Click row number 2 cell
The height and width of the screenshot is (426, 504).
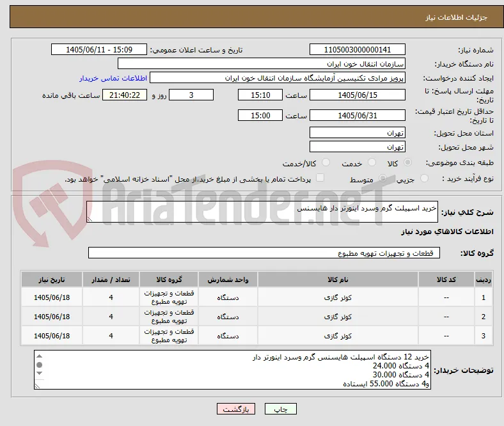(484, 317)
